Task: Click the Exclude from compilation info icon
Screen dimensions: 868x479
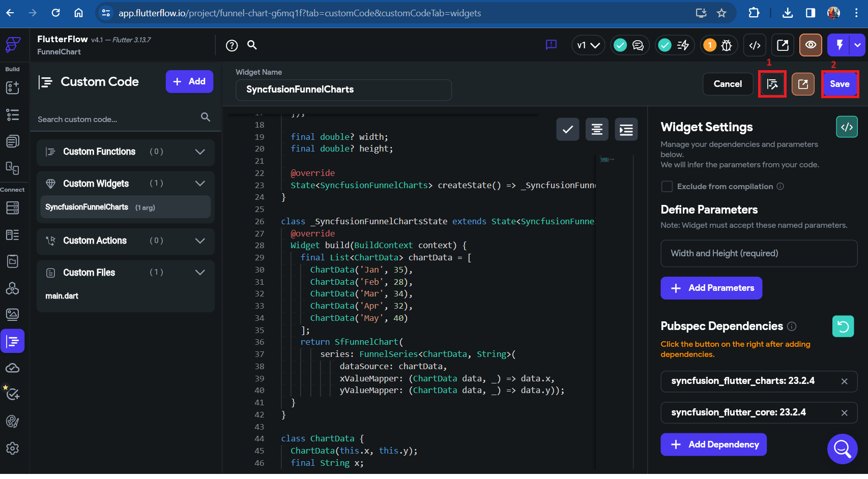Action: pyautogui.click(x=780, y=187)
